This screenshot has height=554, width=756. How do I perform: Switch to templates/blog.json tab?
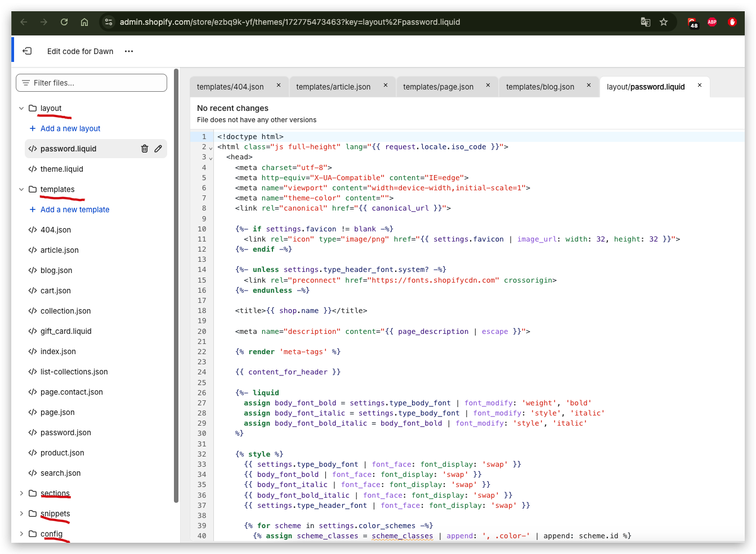click(540, 87)
